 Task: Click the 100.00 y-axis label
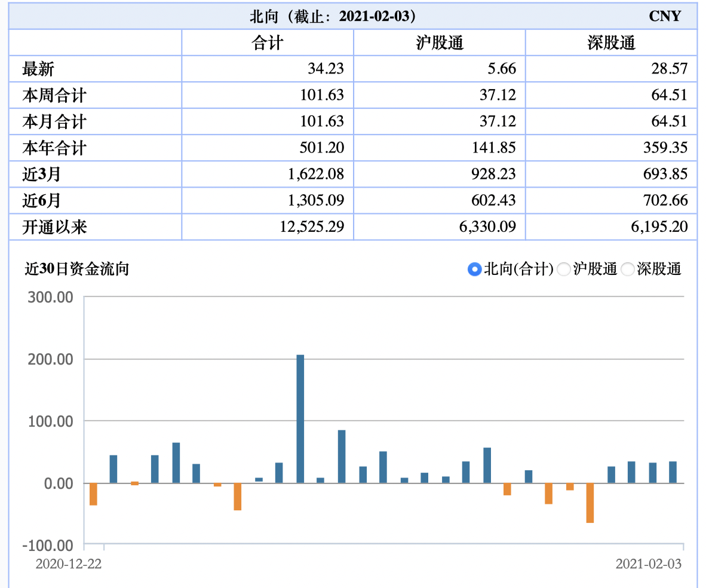pyautogui.click(x=50, y=422)
